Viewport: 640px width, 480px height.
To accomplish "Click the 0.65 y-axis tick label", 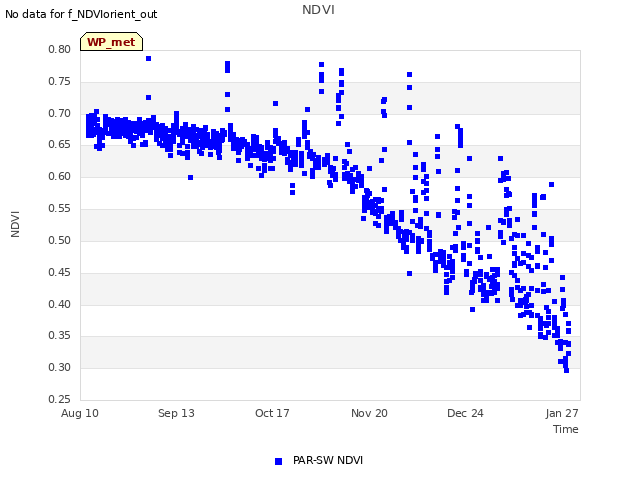I will pos(60,144).
